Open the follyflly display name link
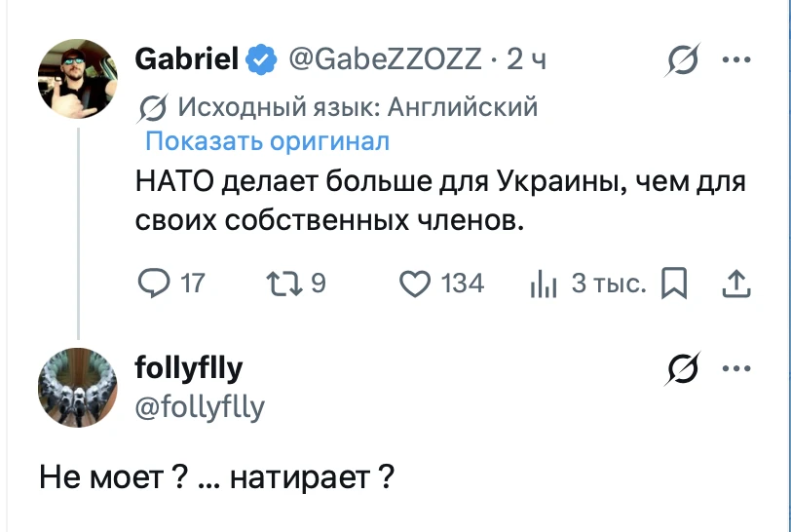 [189, 368]
